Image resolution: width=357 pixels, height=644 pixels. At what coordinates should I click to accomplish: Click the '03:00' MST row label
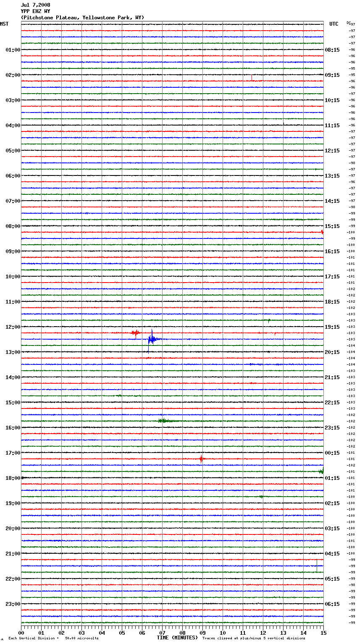coord(13,100)
